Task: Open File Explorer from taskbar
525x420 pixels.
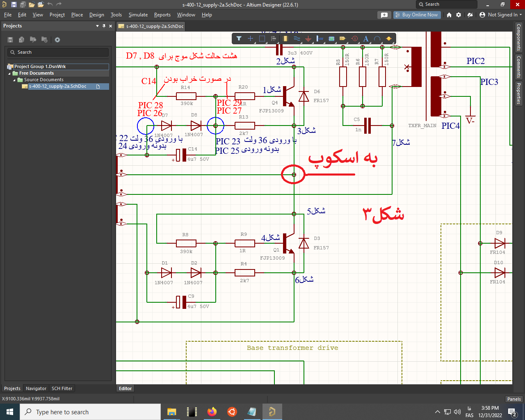Action: point(171,412)
